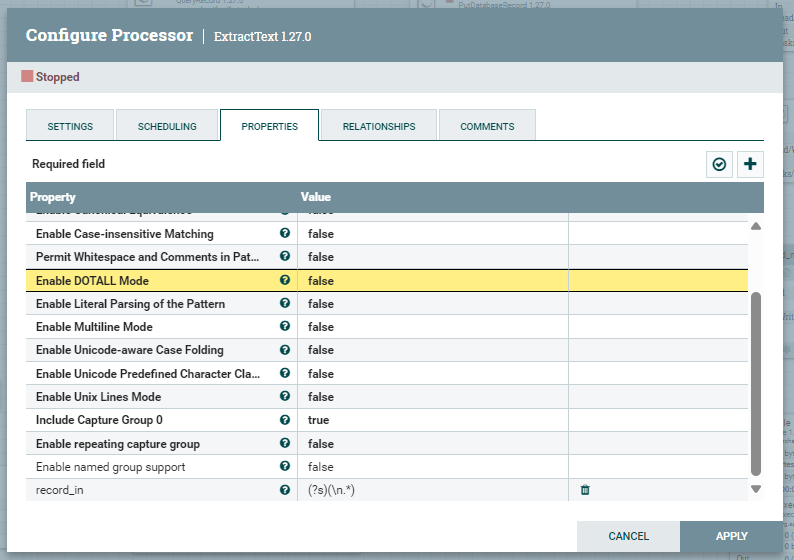Edit the Enable Unix Lines Mode value

coord(432,396)
